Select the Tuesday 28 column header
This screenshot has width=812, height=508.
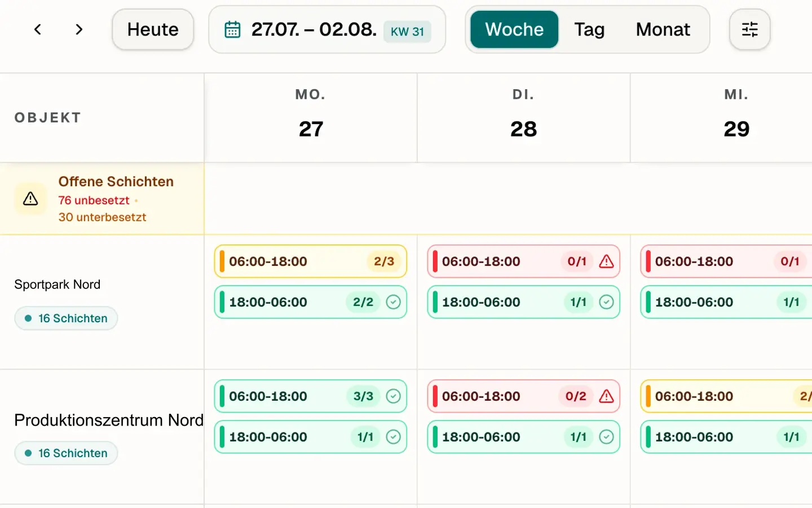tap(524, 117)
